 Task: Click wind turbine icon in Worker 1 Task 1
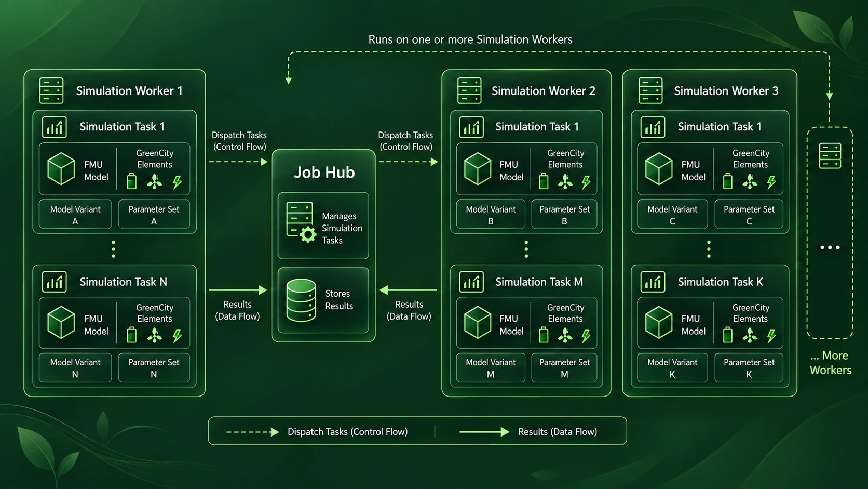pyautogui.click(x=155, y=181)
